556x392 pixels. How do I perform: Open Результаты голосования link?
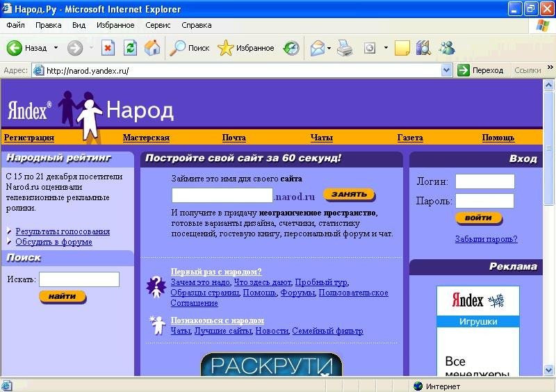point(63,231)
